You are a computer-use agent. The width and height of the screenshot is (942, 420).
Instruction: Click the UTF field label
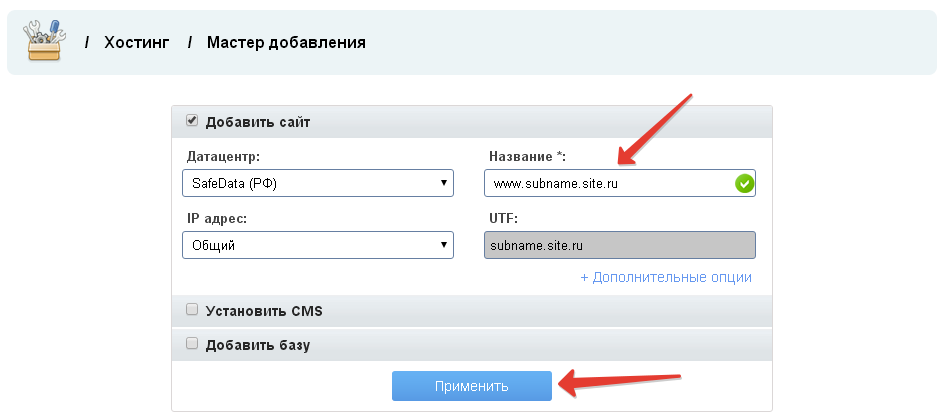[503, 218]
